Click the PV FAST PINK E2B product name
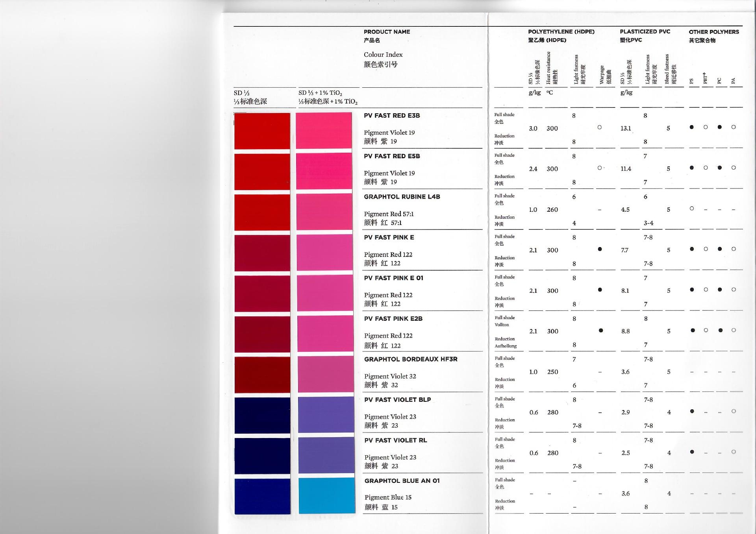Screen dimensions: 756x534 [393, 319]
